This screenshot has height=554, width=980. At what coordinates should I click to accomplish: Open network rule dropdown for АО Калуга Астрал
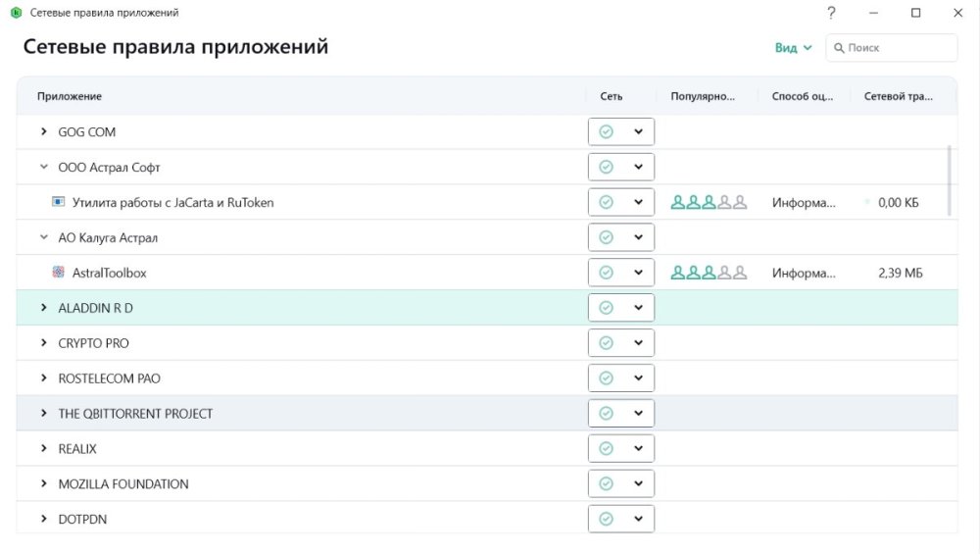[638, 237]
